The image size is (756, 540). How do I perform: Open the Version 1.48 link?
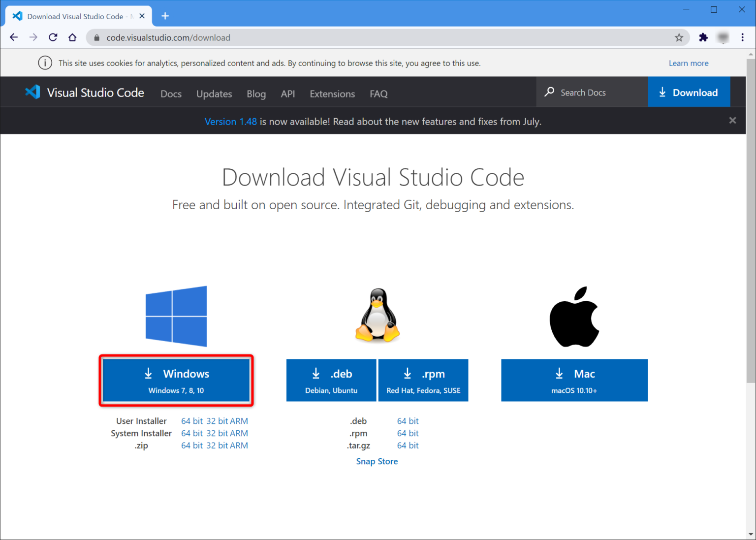[x=231, y=122]
